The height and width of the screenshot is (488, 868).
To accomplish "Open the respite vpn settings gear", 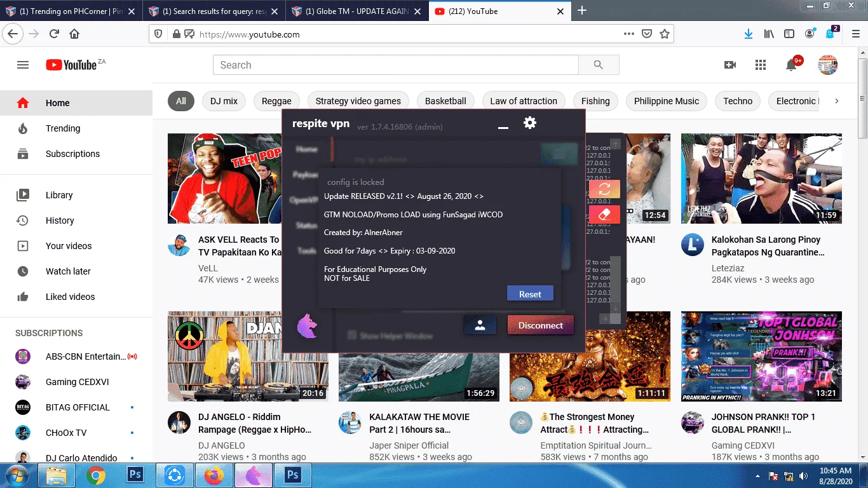I will [530, 123].
